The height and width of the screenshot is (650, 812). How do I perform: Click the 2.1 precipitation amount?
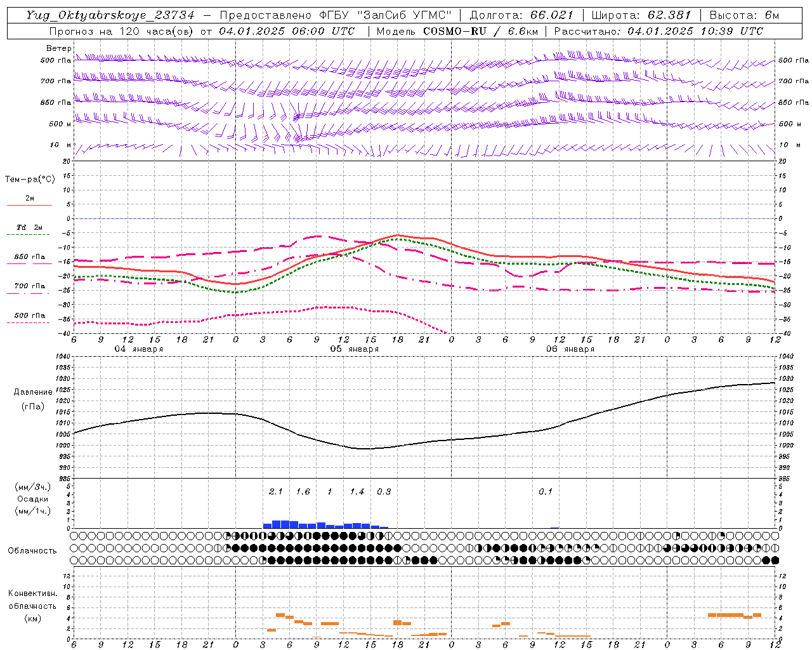click(x=275, y=492)
